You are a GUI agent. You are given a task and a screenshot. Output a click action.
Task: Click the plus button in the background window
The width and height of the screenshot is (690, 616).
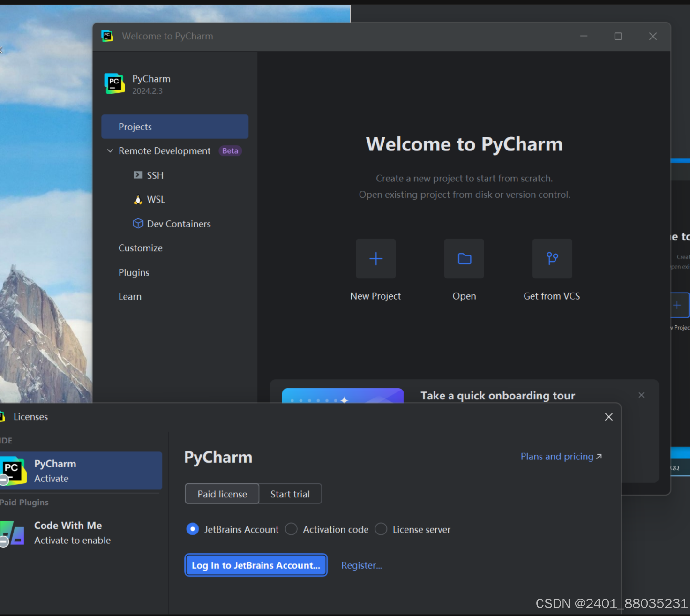(x=679, y=305)
